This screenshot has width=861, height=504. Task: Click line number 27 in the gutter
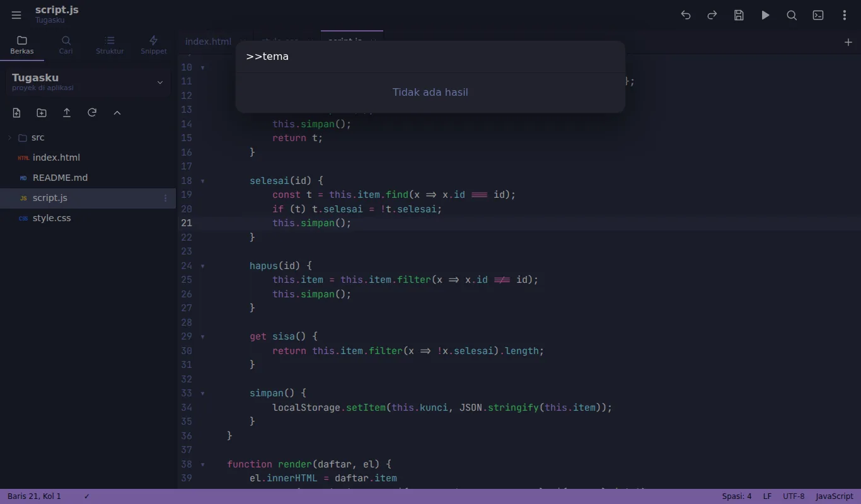pyautogui.click(x=187, y=308)
